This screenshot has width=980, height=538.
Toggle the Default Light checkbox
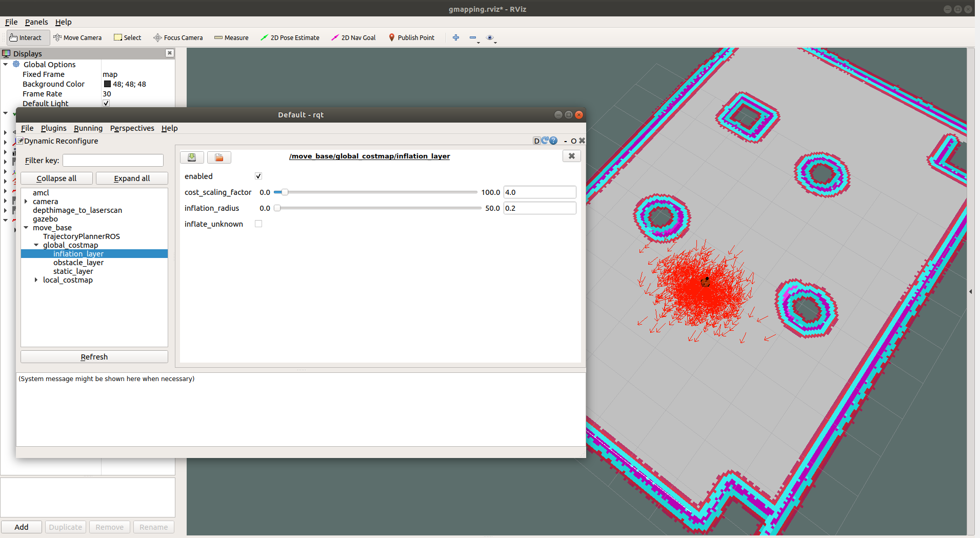point(106,103)
